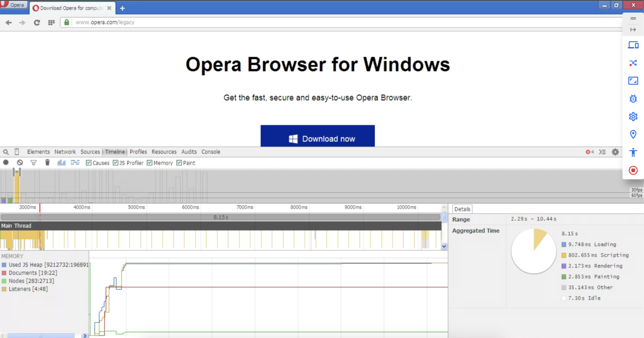Click the record timeline circle button
The height and width of the screenshot is (338, 644).
click(x=6, y=162)
